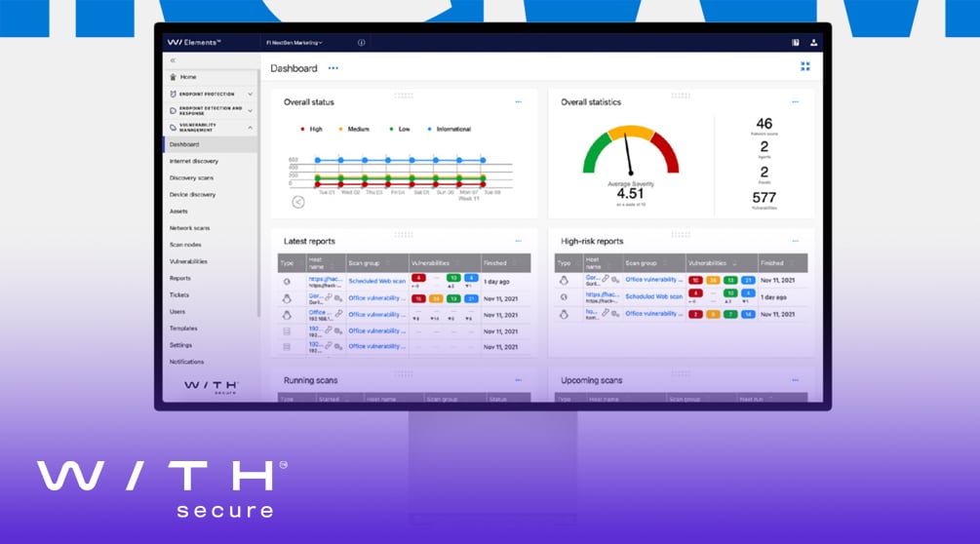Open Vulnerabilities from the sidebar menu
Viewport: 980px width, 544px height.
click(x=188, y=261)
